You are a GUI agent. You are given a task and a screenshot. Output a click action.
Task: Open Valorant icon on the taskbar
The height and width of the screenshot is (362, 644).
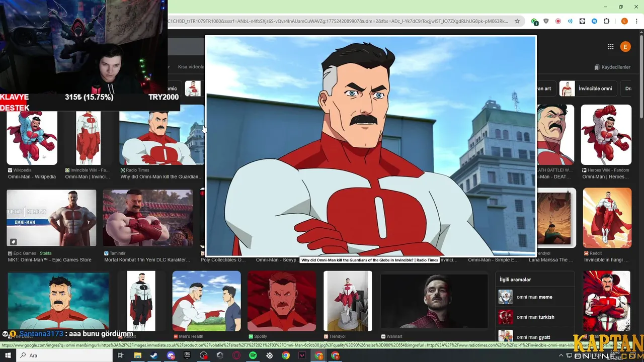pyautogui.click(x=302, y=355)
